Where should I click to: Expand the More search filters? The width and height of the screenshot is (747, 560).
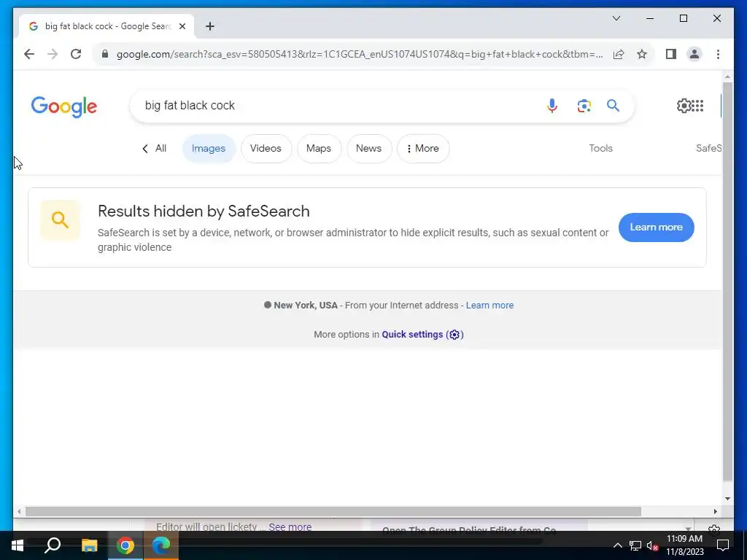point(423,149)
